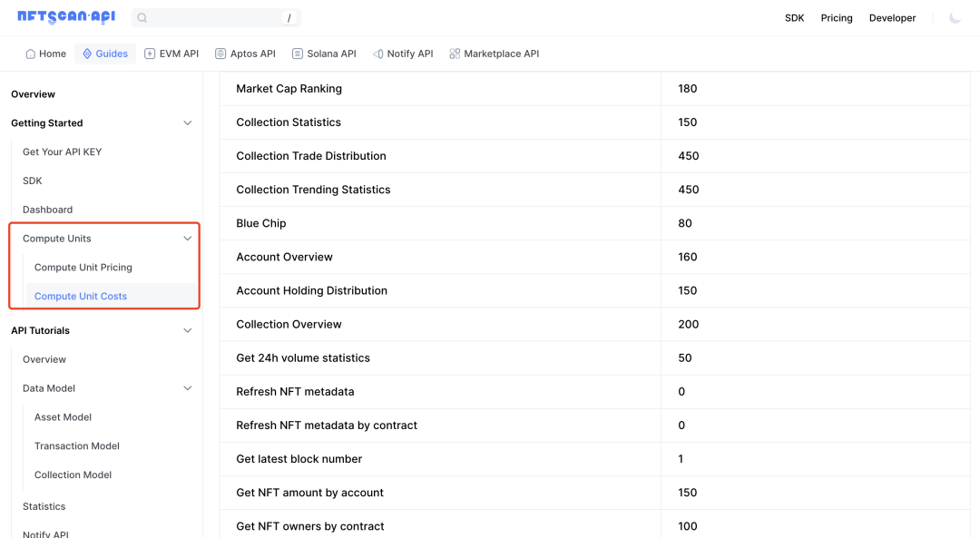Go to Get Your API KEY
The height and width of the screenshot is (538, 980).
click(62, 152)
